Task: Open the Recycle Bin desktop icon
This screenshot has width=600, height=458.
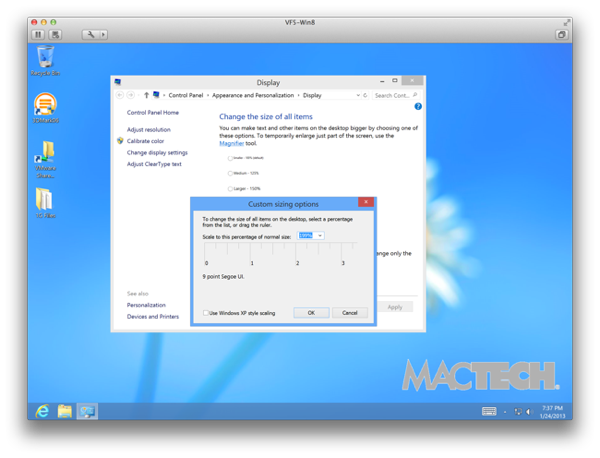Action: [x=45, y=60]
